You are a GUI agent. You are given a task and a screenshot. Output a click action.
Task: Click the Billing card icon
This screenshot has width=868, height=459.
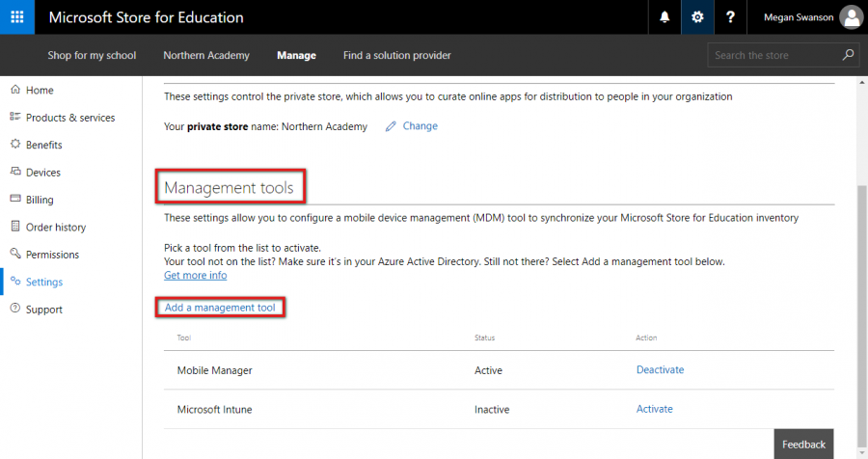15,199
